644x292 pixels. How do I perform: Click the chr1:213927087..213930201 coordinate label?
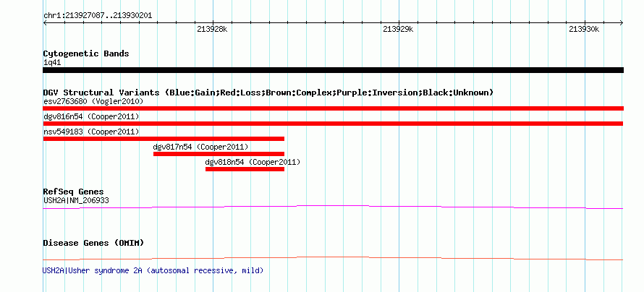[98, 16]
